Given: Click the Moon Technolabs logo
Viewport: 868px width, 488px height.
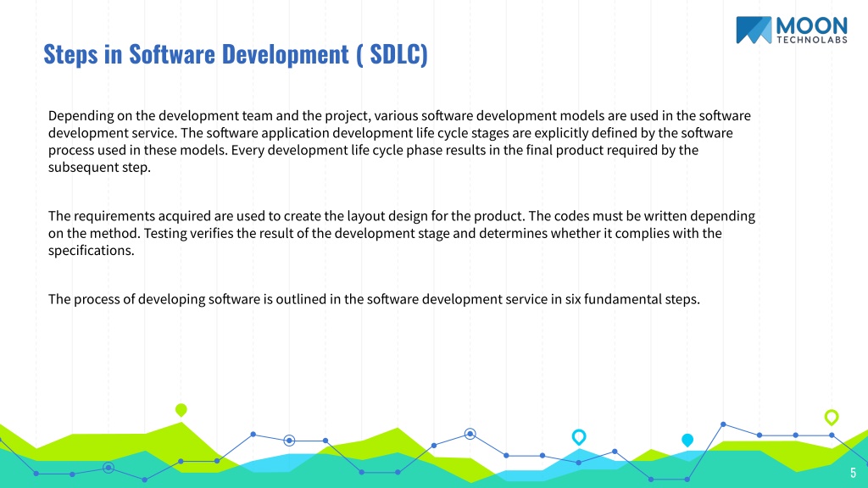Looking at the screenshot, I should pos(792,30).
